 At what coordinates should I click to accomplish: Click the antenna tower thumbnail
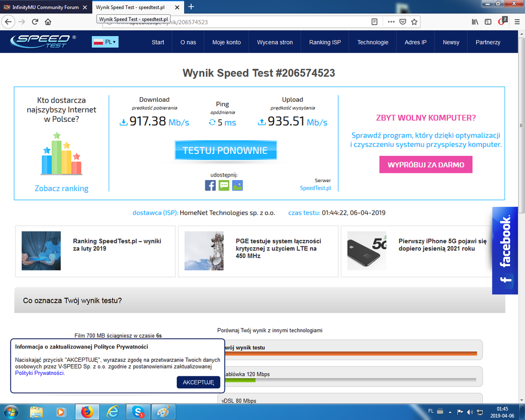[x=204, y=251]
